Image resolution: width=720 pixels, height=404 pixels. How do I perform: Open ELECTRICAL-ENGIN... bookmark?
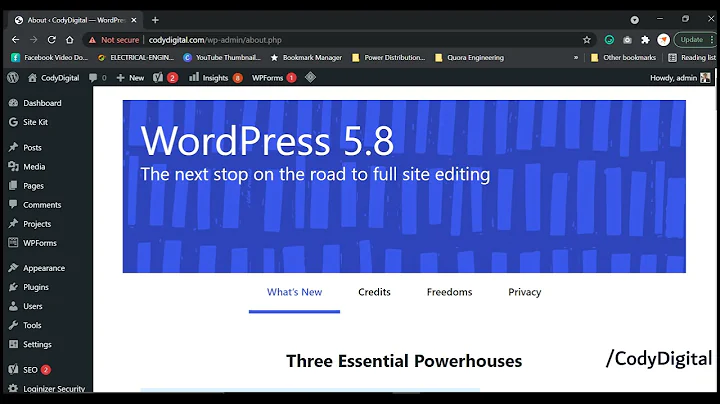(135, 57)
